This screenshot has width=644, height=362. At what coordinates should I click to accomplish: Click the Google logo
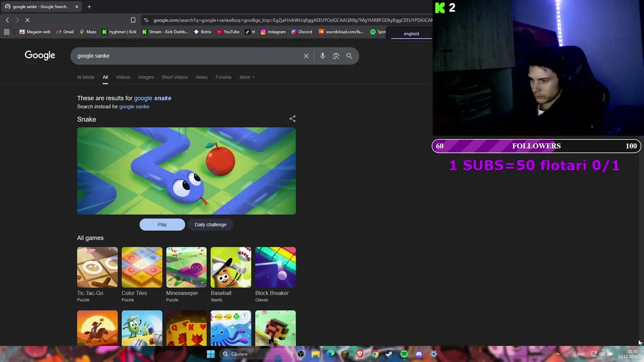click(40, 55)
